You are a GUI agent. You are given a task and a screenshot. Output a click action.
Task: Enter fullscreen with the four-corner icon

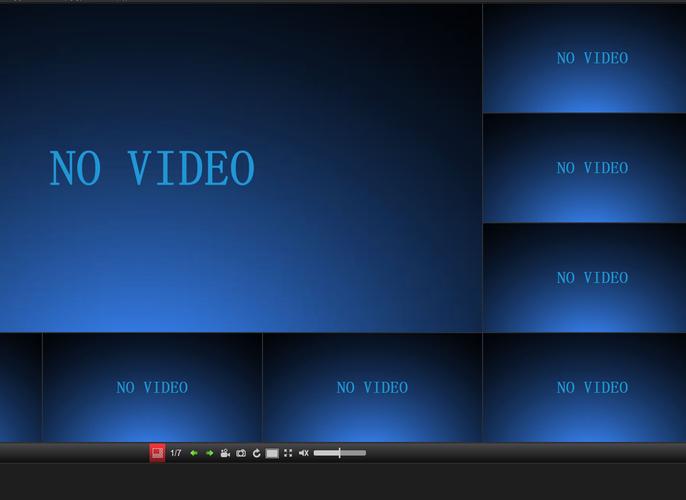pos(288,453)
